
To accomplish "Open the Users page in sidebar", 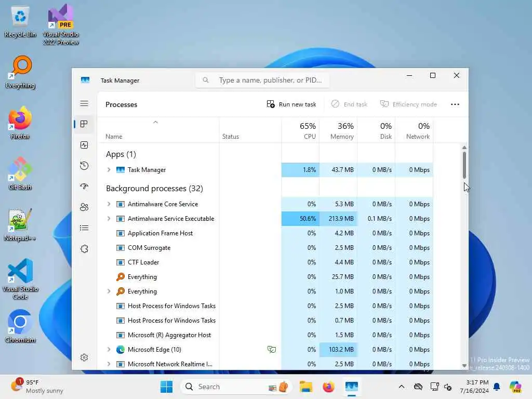I will [84, 207].
